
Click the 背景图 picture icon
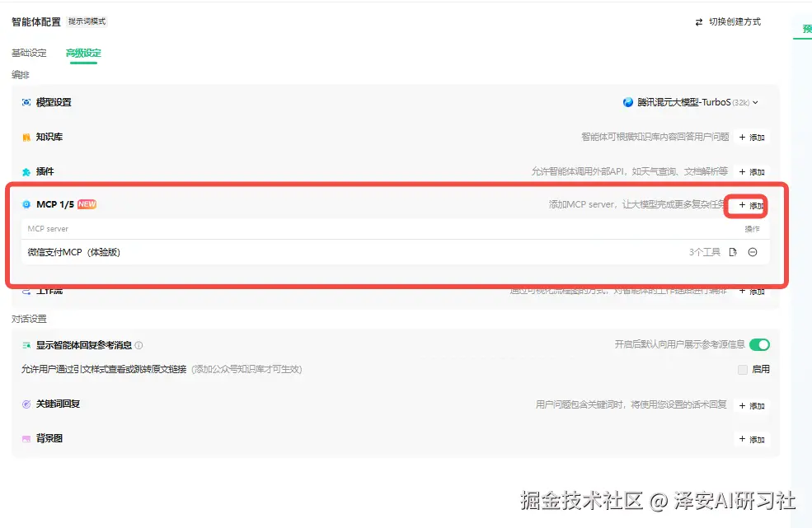26,439
